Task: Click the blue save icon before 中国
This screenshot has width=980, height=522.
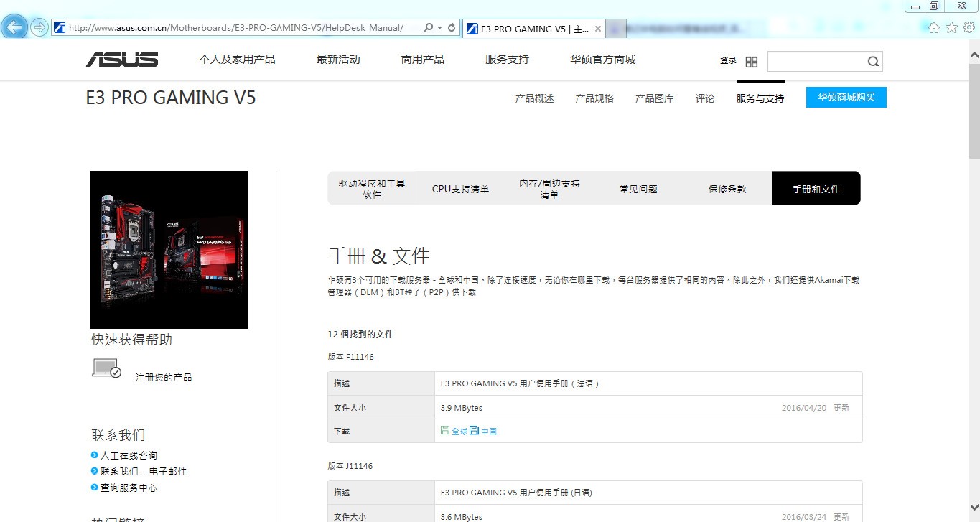Action: coord(474,430)
